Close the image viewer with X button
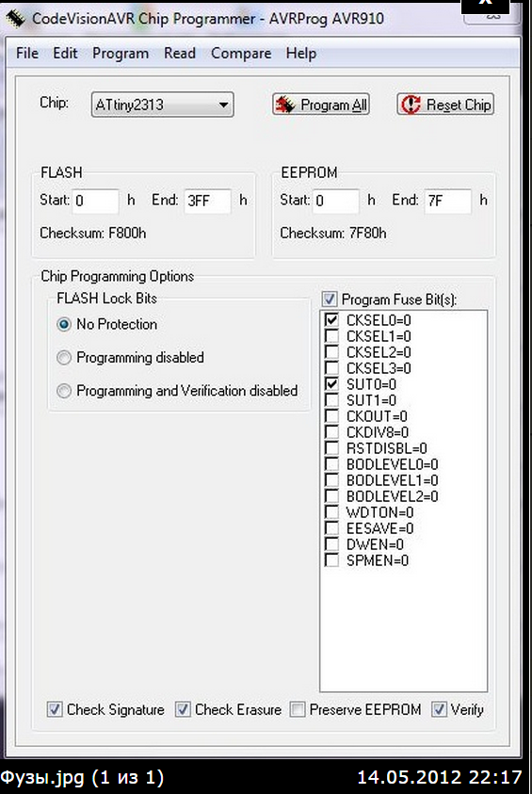This screenshot has height=794, width=532. coord(486,4)
